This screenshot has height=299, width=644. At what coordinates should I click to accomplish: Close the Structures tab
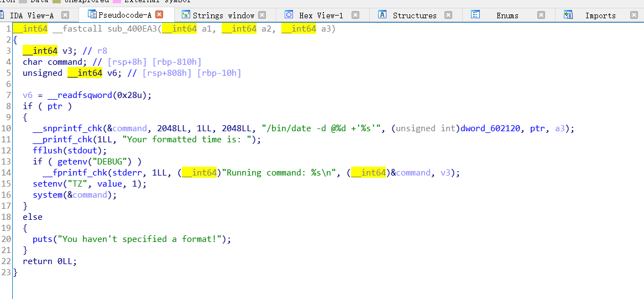[448, 15]
